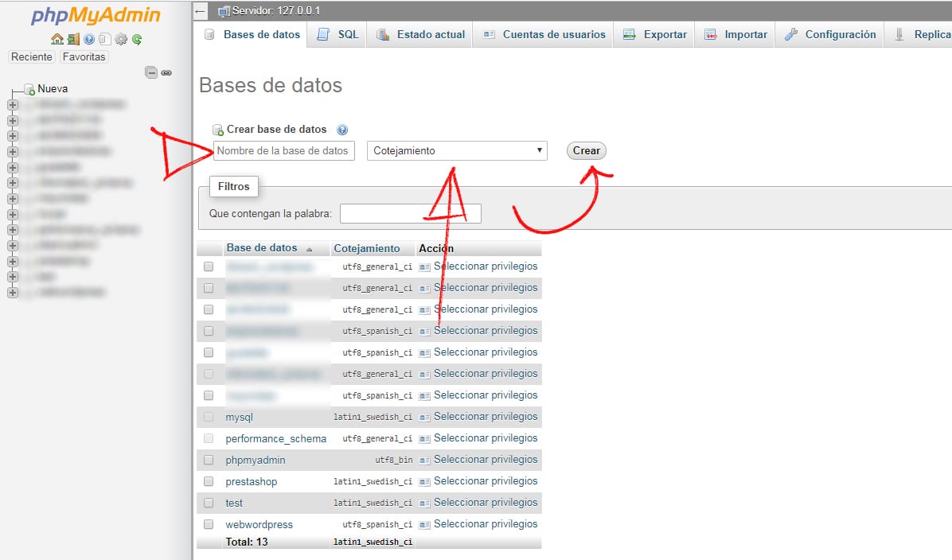Image resolution: width=952 pixels, height=560 pixels.
Task: Click the log out door icon
Action: [x=73, y=39]
